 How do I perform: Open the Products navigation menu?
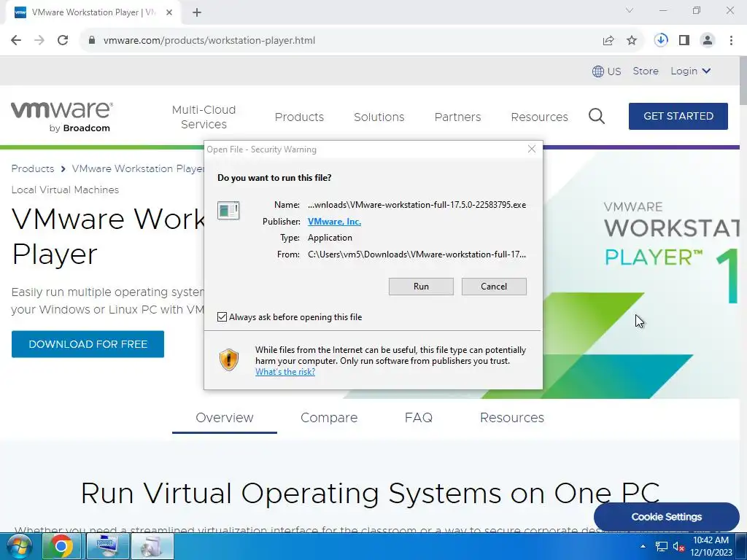pyautogui.click(x=299, y=117)
